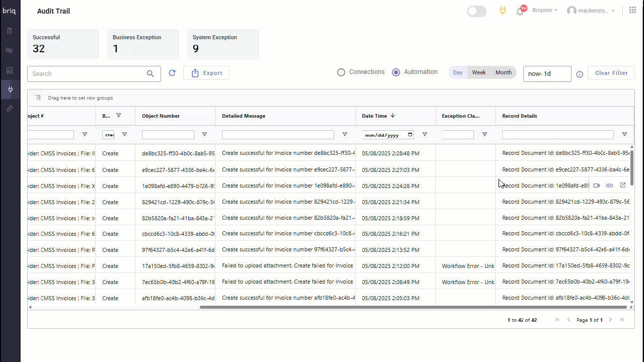Open the date picker in Date Time filter

click(410, 135)
